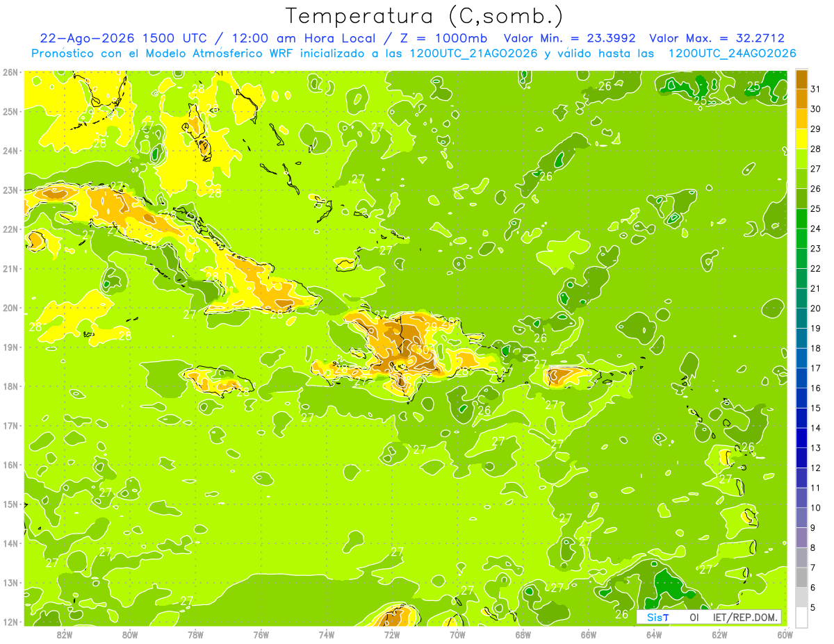Image resolution: width=834 pixels, height=644 pixels.
Task: Click the title 'Temperatura (C,somb.)'
Action: point(425,16)
